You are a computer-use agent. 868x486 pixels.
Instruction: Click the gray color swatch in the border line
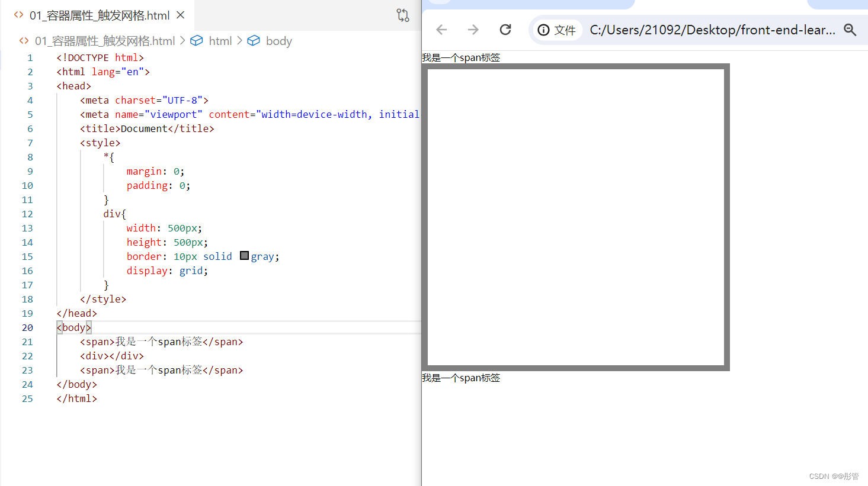click(244, 256)
